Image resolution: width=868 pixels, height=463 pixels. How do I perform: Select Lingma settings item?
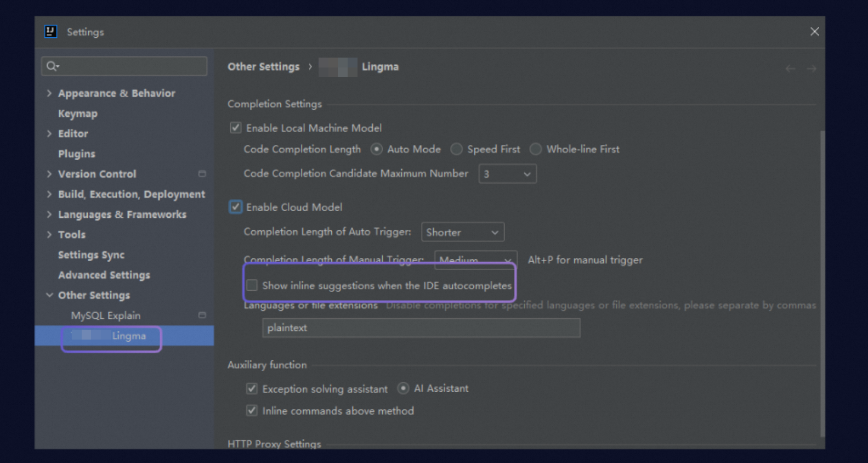click(x=124, y=336)
